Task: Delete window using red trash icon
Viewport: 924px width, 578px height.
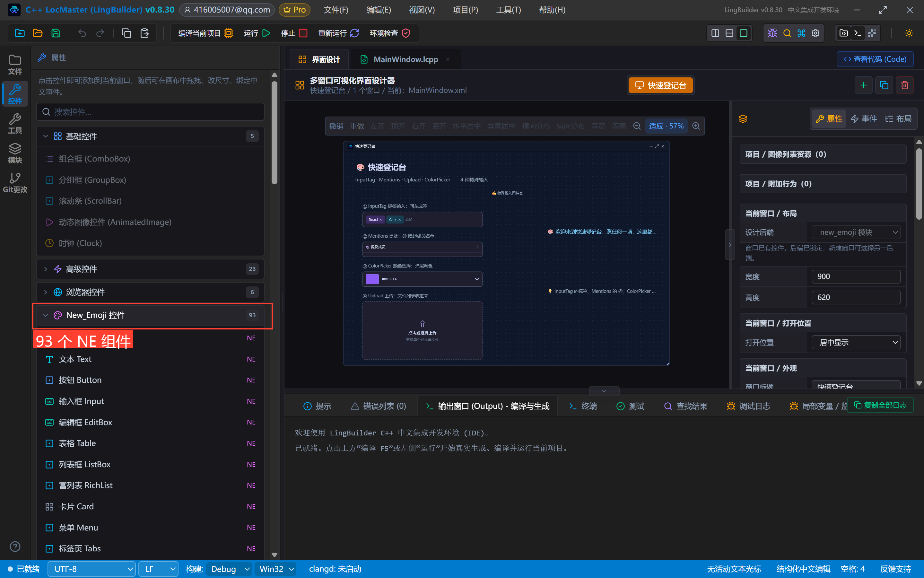Action: point(904,85)
